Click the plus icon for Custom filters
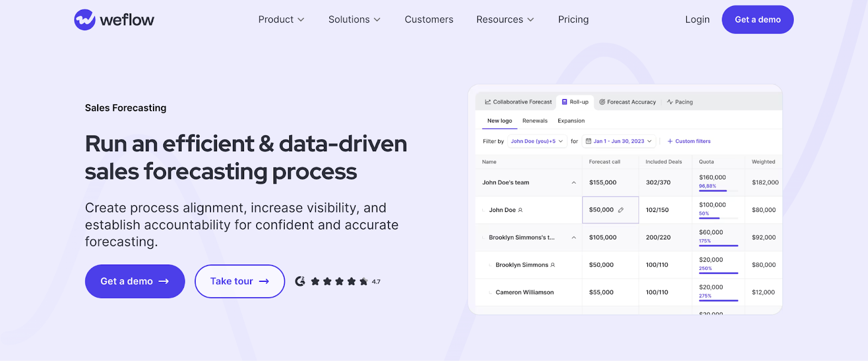 coord(670,141)
